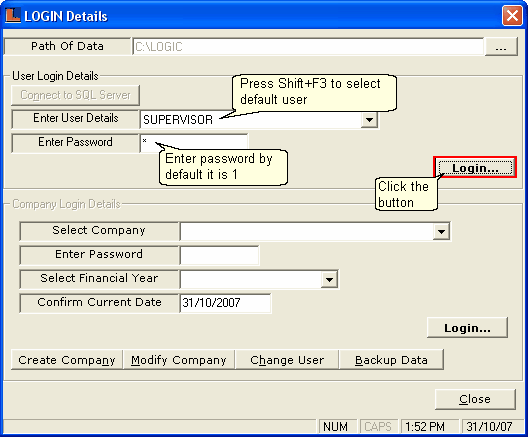Click the Change User button
The height and width of the screenshot is (437, 528).
point(287,360)
